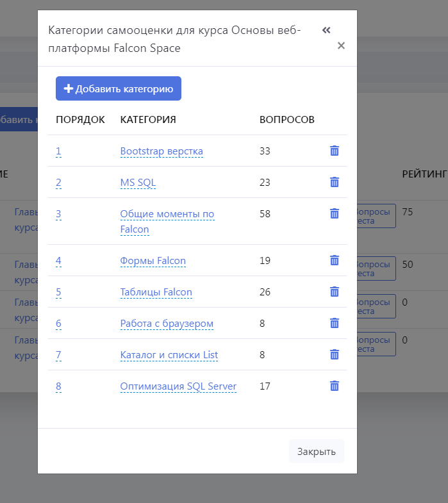Open the Таблицы Falcon category link
The height and width of the screenshot is (503, 448).
156,292
